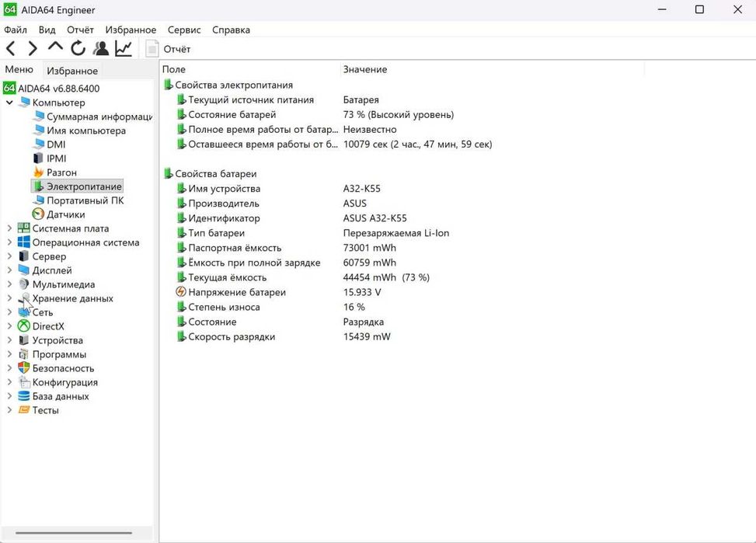Click the Конфигурация icon in tree
756x543 pixels.
click(23, 382)
